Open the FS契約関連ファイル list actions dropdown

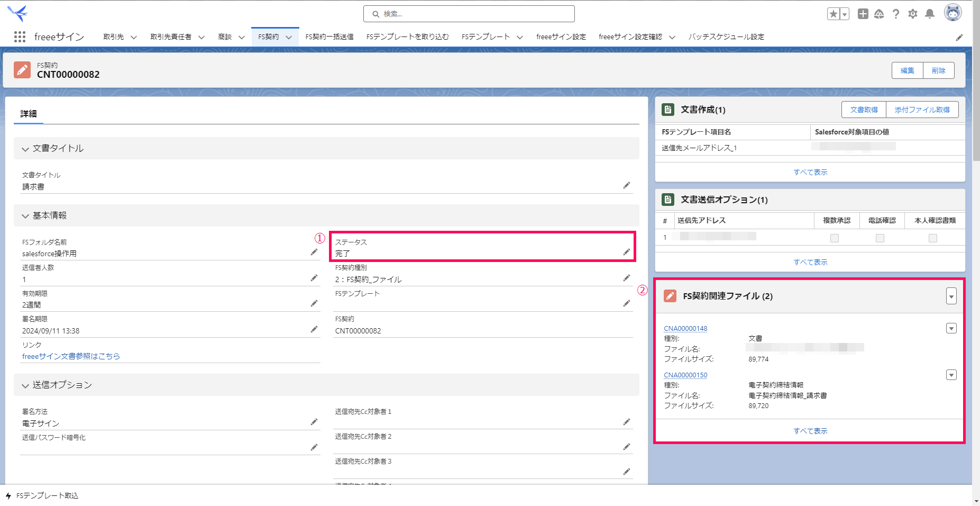coord(951,296)
